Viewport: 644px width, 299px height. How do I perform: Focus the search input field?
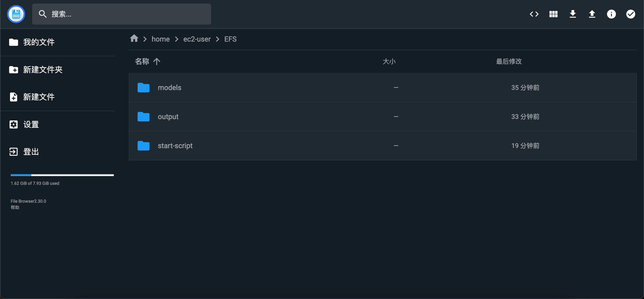pyautogui.click(x=121, y=14)
